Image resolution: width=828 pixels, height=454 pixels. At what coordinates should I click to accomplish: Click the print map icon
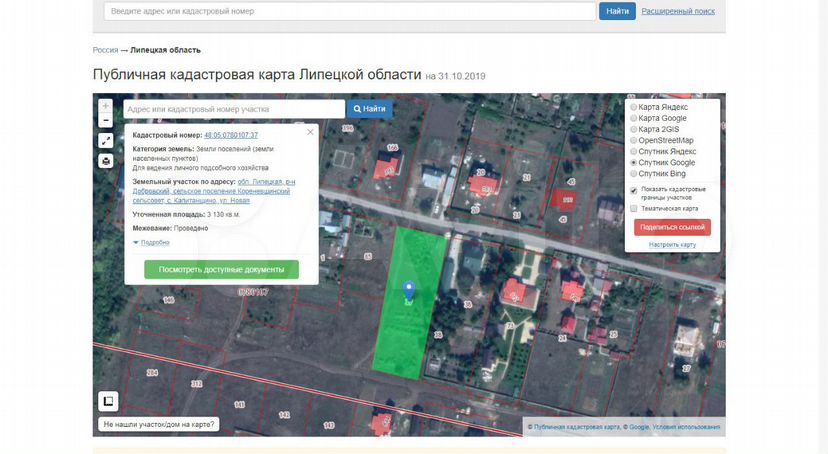[x=106, y=161]
